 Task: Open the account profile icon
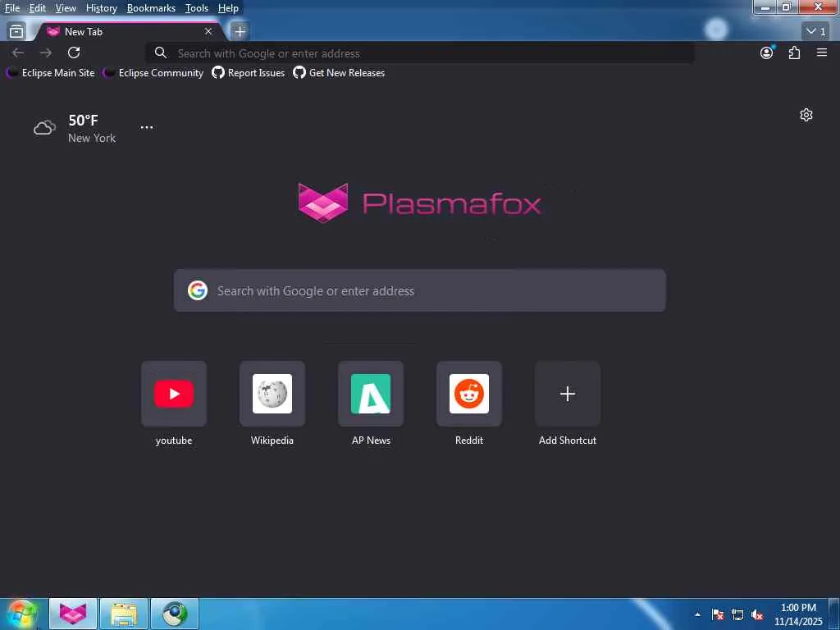pyautogui.click(x=767, y=52)
